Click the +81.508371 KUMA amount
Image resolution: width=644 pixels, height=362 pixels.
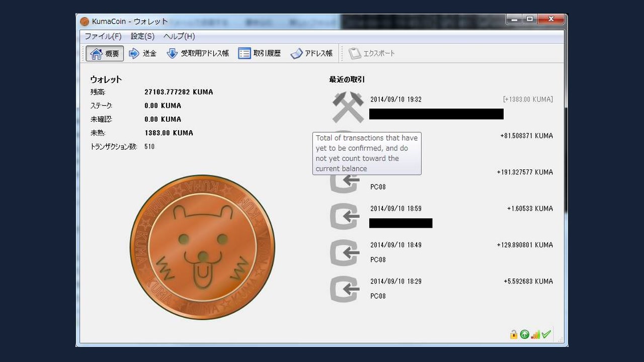coord(526,136)
